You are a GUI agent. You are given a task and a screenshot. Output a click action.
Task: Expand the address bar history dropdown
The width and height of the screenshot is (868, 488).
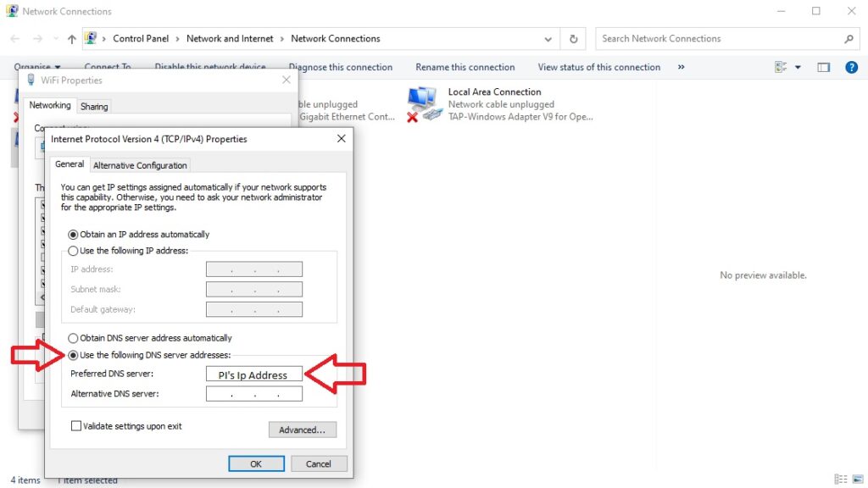coord(549,39)
